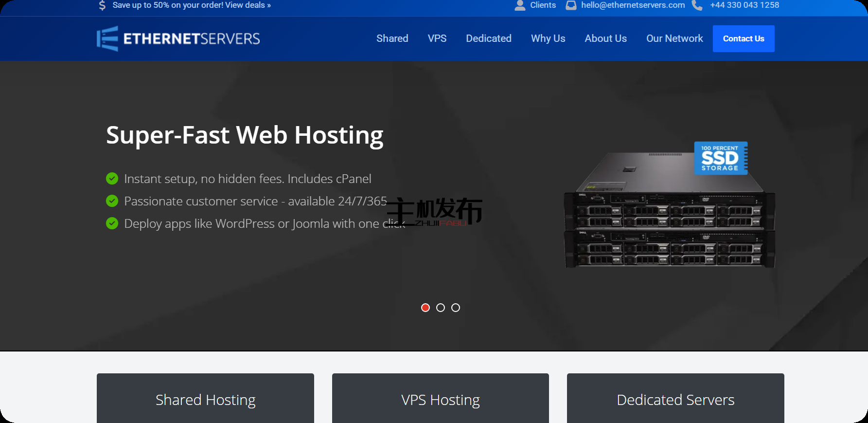Click the EthernetServers logo

coord(178,38)
